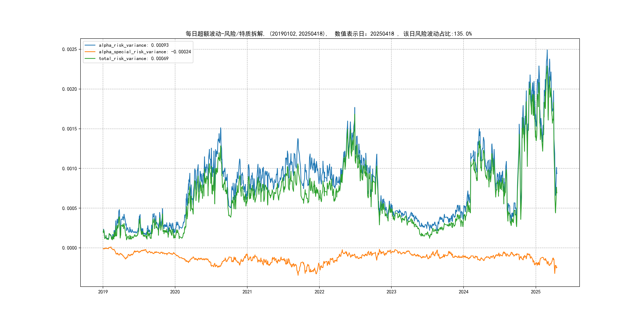Click the green total_risk_variance legend line
Image resolution: width=644 pixels, height=322 pixels.
coord(90,58)
